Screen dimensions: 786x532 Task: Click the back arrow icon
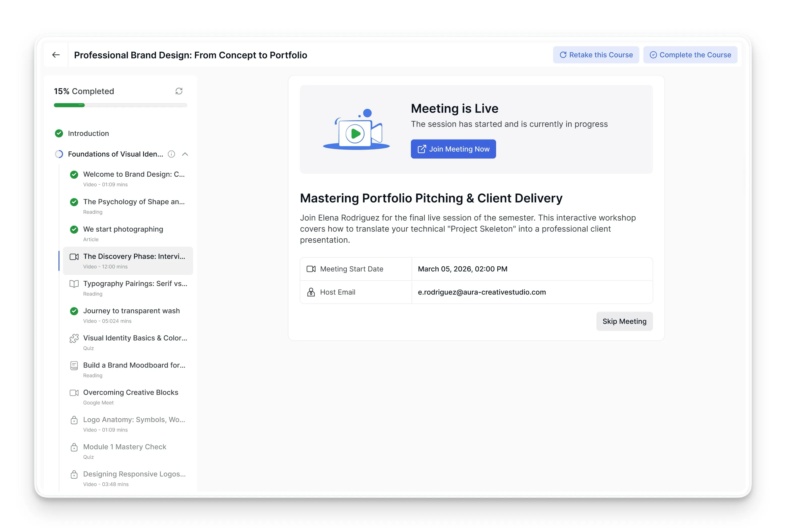coord(56,55)
